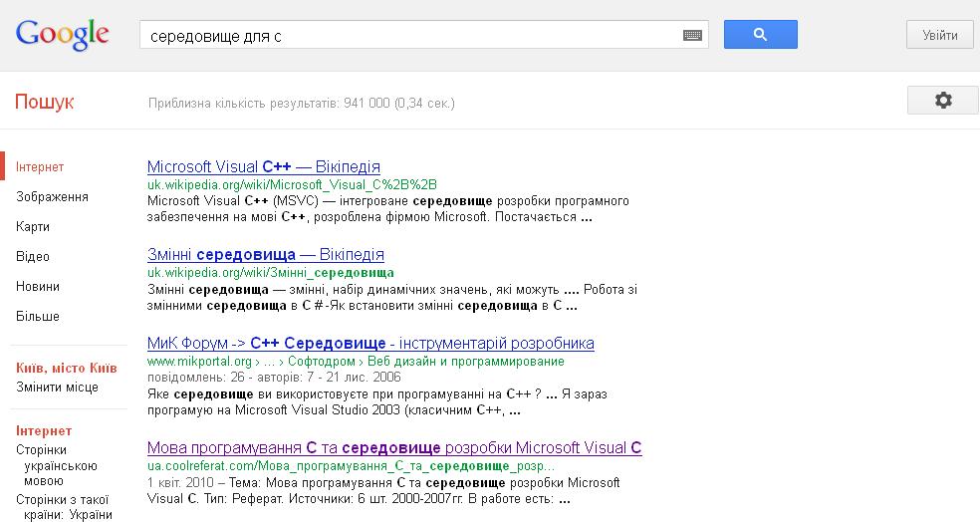Open the settings gear menu
The image size is (980, 522).
pos(942,101)
